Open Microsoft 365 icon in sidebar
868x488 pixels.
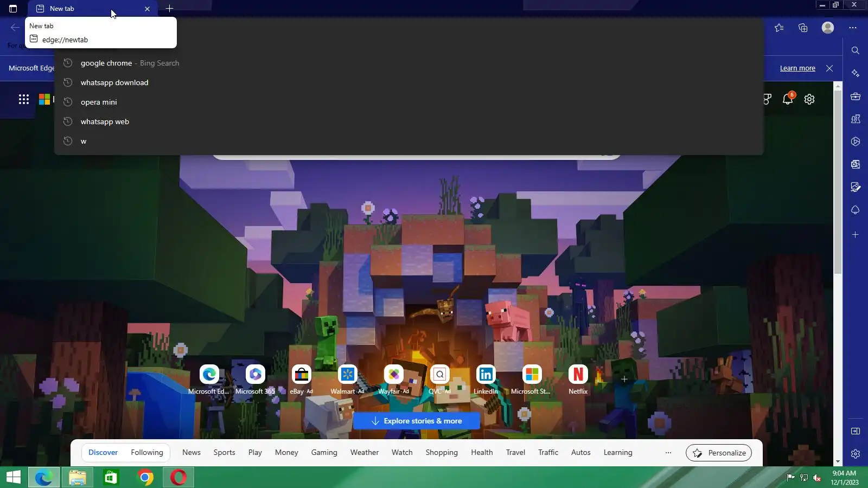point(856,142)
